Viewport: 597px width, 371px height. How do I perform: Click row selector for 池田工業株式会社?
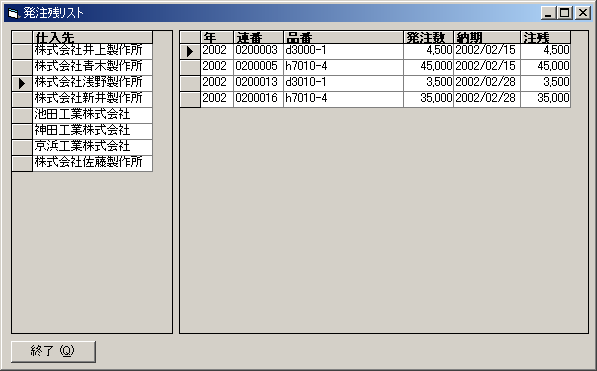coord(22,115)
